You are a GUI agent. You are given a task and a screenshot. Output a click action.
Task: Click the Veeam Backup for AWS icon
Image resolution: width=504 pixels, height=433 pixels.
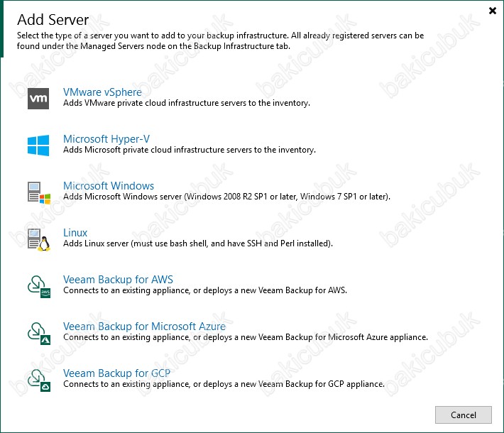point(38,285)
